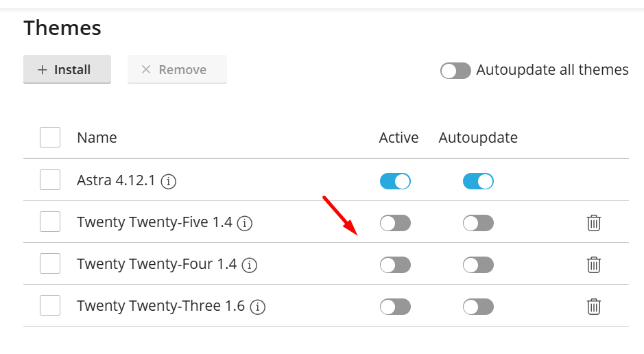
Task: Click the Name column header
Action: (97, 137)
